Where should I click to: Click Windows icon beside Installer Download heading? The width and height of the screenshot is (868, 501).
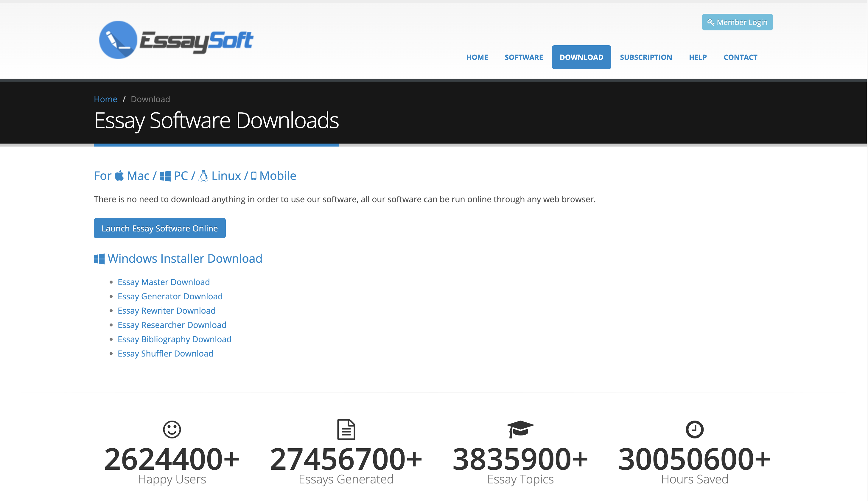pyautogui.click(x=99, y=259)
